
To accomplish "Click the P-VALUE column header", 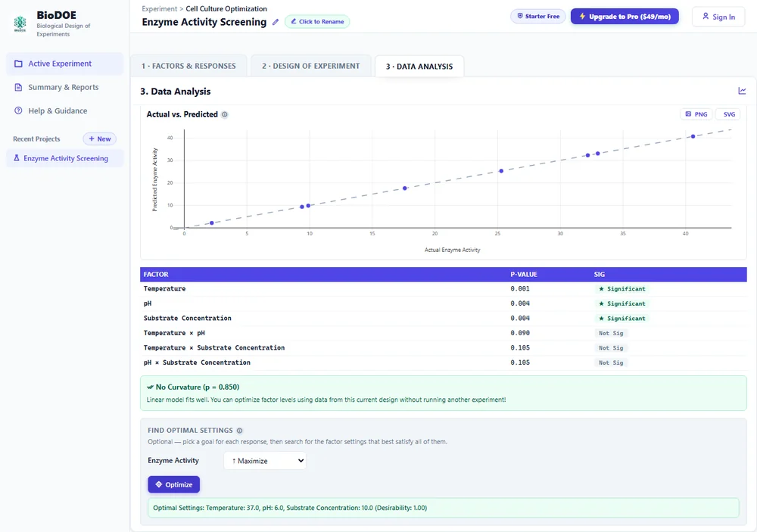I will (x=524, y=274).
